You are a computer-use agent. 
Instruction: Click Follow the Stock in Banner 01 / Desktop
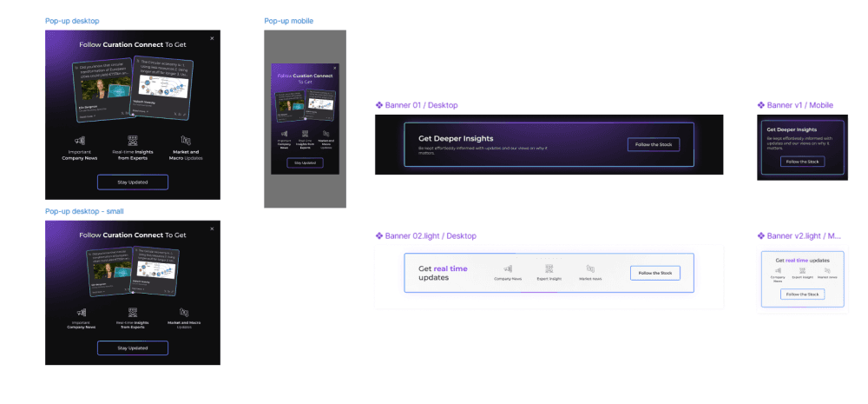click(654, 144)
